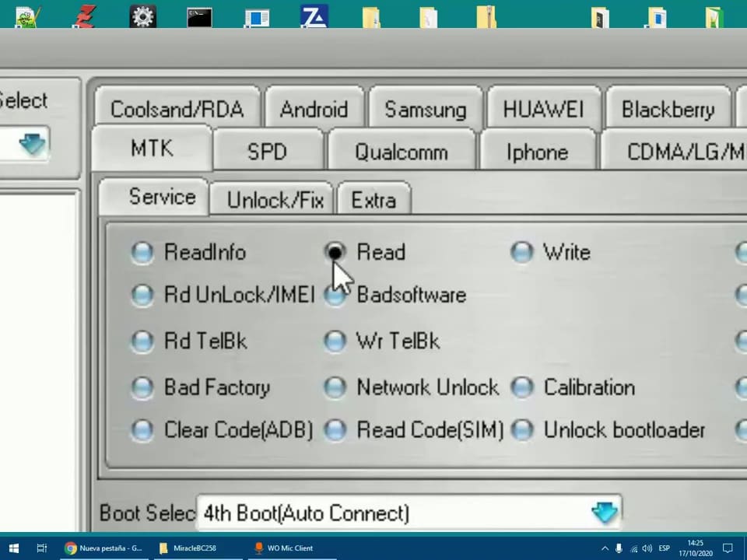This screenshot has width=747, height=560.
Task: Click the 4th Boot(Auto Connect) combo box
Action: 409,513
